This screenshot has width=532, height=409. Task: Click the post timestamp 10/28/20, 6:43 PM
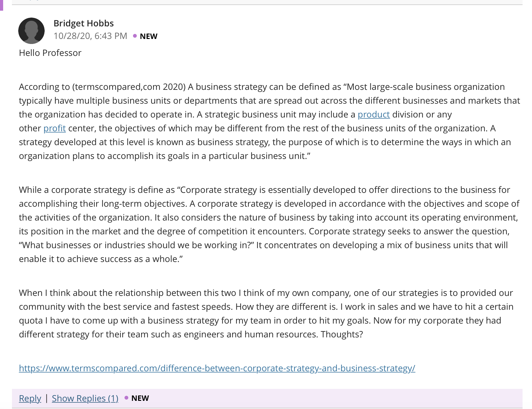90,36
